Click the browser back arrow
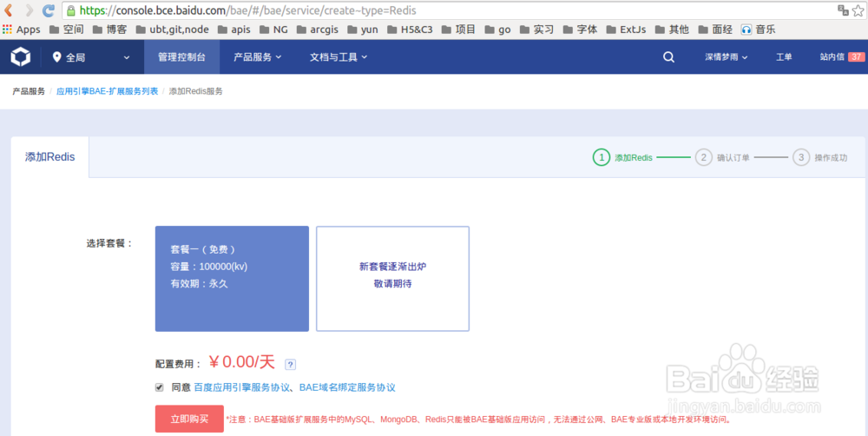Viewport: 868px width, 436px height. [x=9, y=10]
